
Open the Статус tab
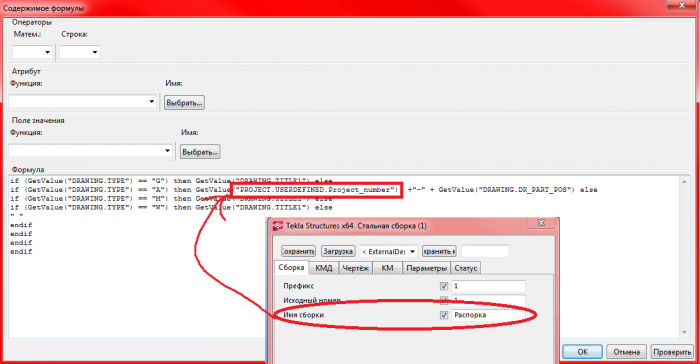(466, 268)
